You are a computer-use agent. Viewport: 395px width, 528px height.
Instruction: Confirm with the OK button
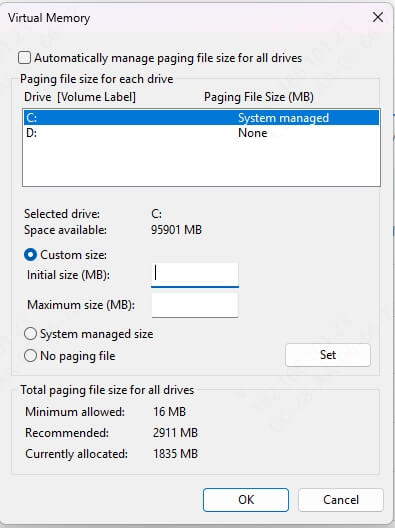click(246, 500)
